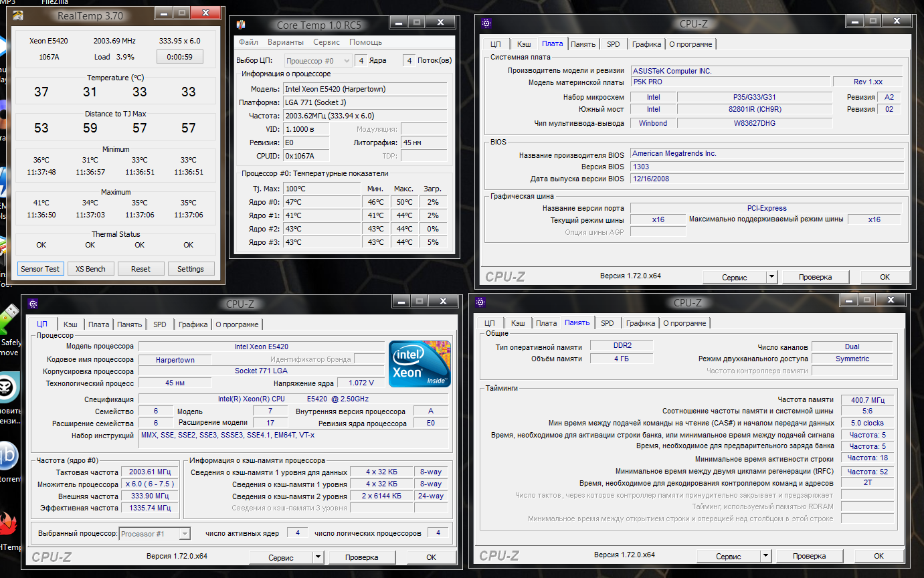This screenshot has height=578, width=924.
Task: Expand the Сервис arrow in the CPU-Z processor window
Action: tap(318, 557)
